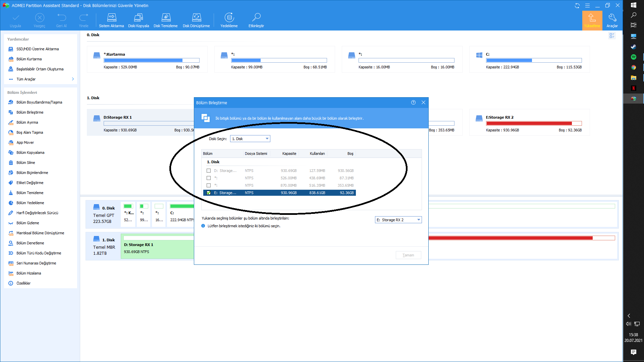This screenshot has width=644, height=362.
Task: Open the E: Storage RX 2 target dropdown
Action: point(398,220)
